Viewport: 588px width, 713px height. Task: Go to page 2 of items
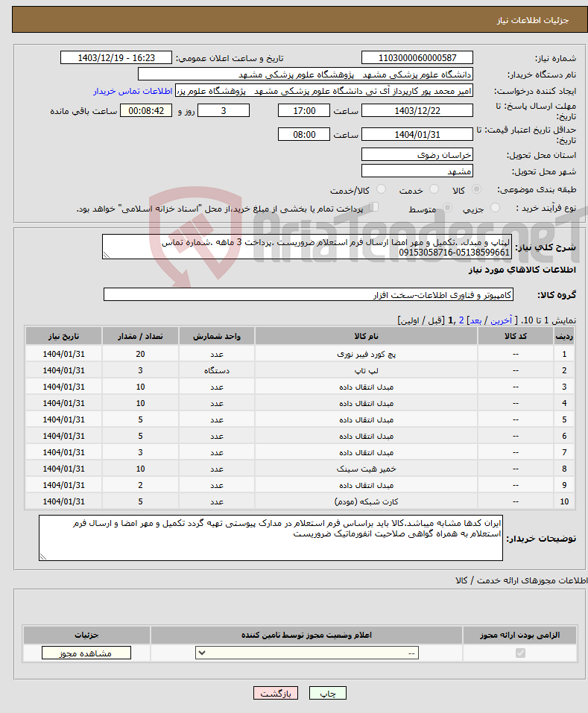(461, 320)
